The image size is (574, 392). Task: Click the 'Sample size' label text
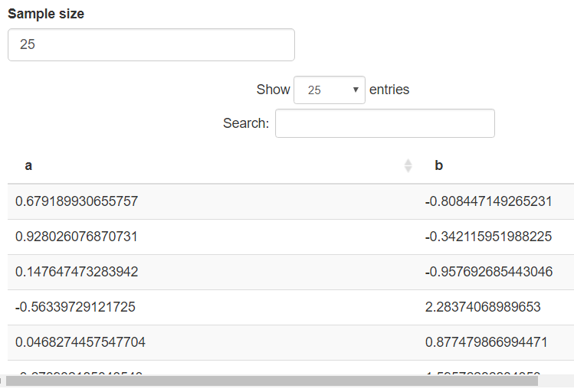coord(46,14)
